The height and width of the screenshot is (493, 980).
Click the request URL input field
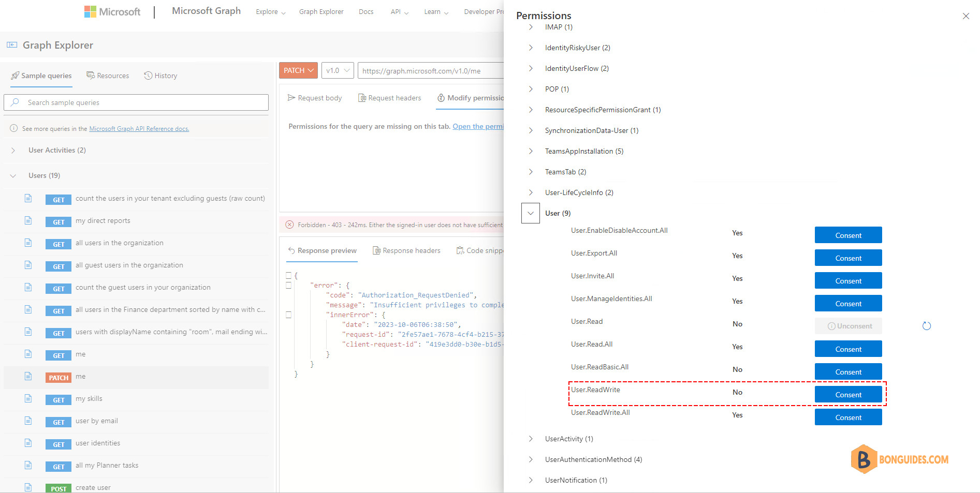(x=431, y=70)
